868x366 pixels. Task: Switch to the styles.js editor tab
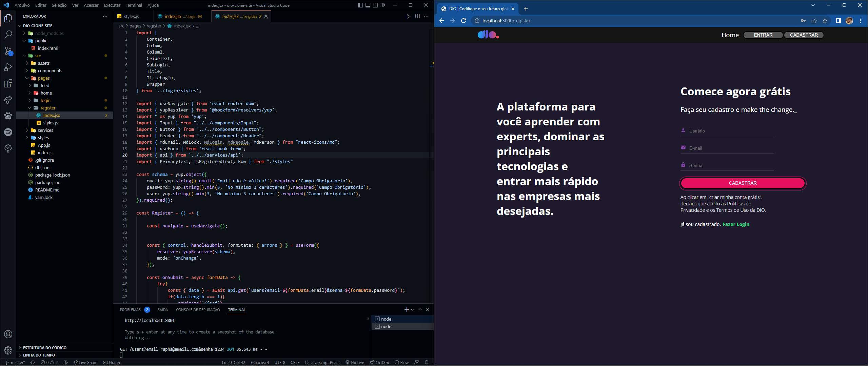(x=131, y=16)
